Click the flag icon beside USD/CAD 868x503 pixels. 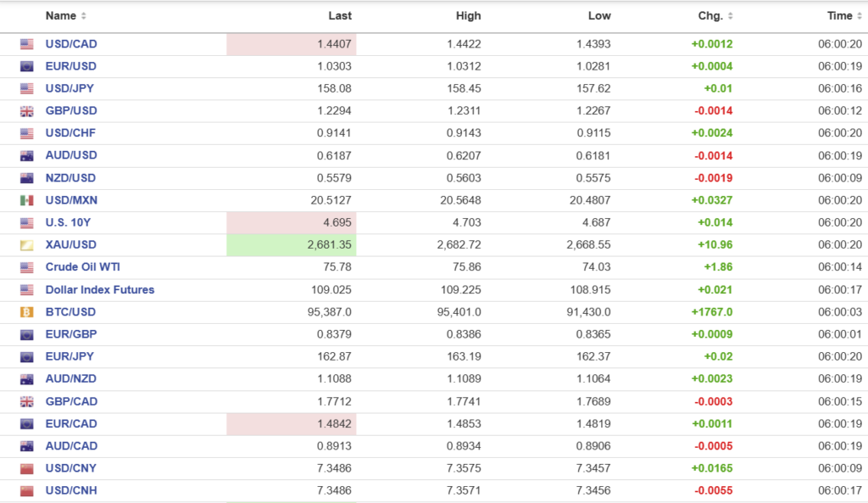tap(27, 44)
